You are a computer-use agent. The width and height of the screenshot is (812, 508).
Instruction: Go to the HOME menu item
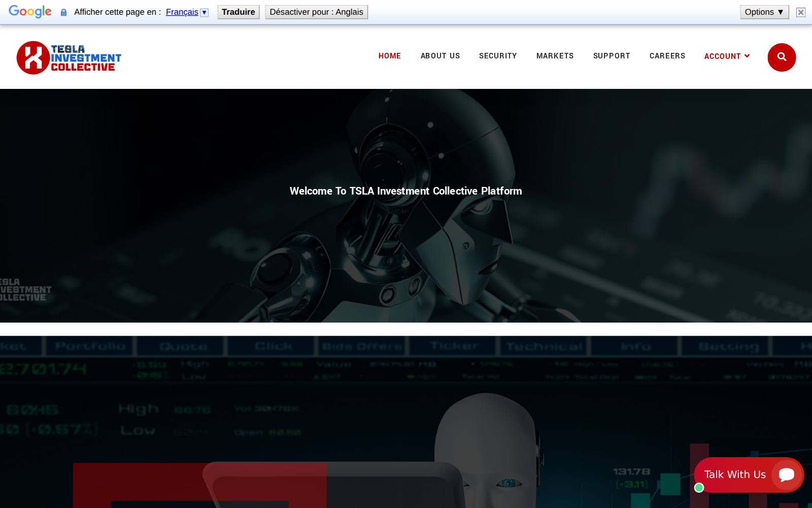coord(390,56)
